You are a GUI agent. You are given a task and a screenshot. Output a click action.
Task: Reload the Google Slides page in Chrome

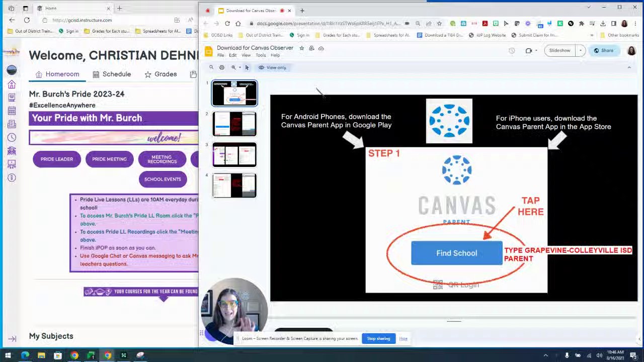click(227, 24)
